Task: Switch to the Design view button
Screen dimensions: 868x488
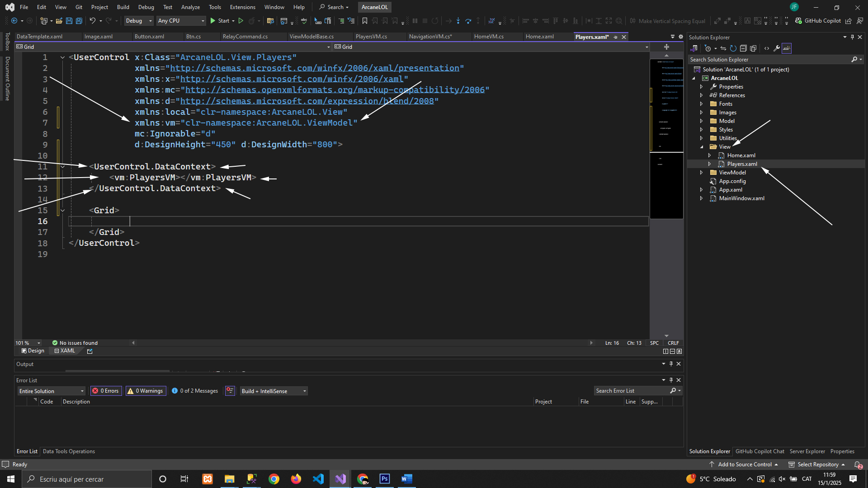Action: (x=33, y=351)
